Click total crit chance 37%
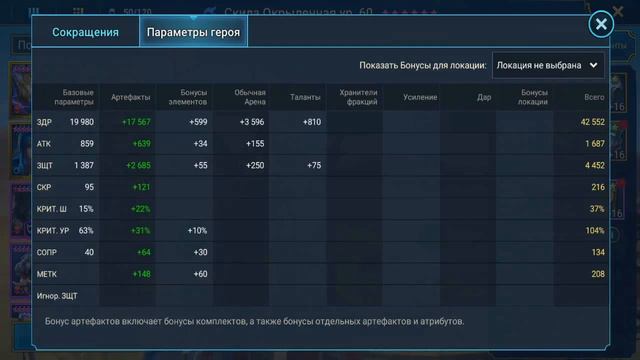 coord(597,209)
